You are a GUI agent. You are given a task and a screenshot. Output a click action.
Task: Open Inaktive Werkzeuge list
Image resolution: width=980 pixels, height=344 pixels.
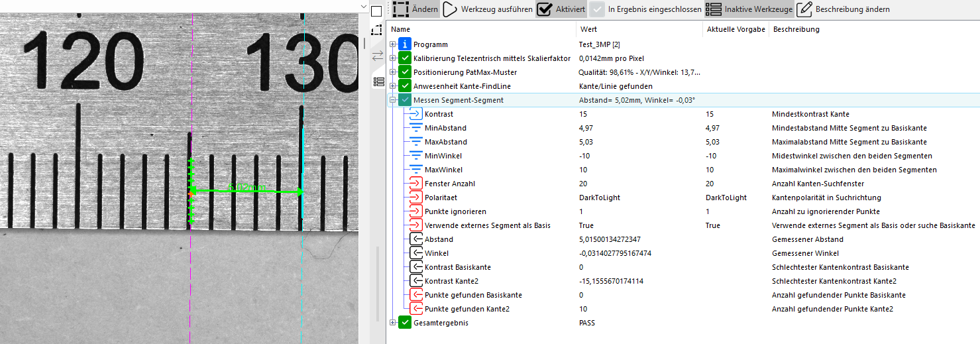point(713,9)
